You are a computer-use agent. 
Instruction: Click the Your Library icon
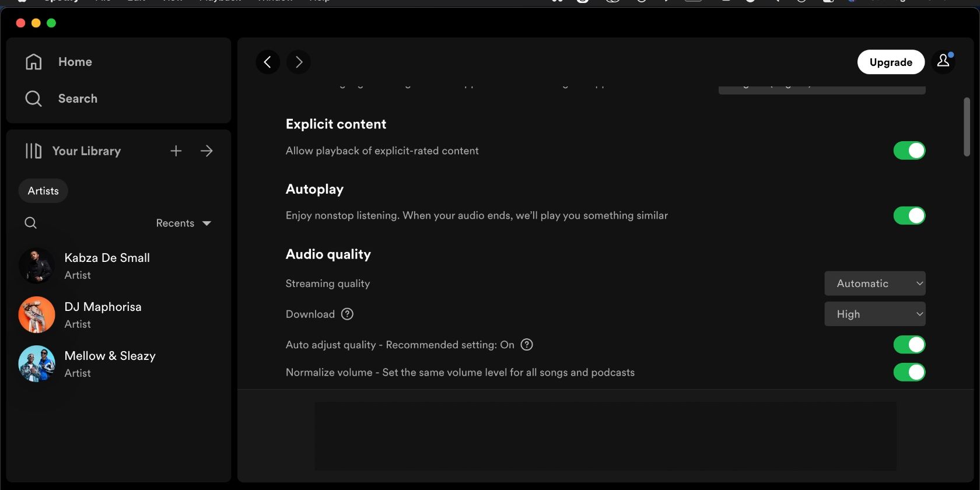(x=33, y=151)
